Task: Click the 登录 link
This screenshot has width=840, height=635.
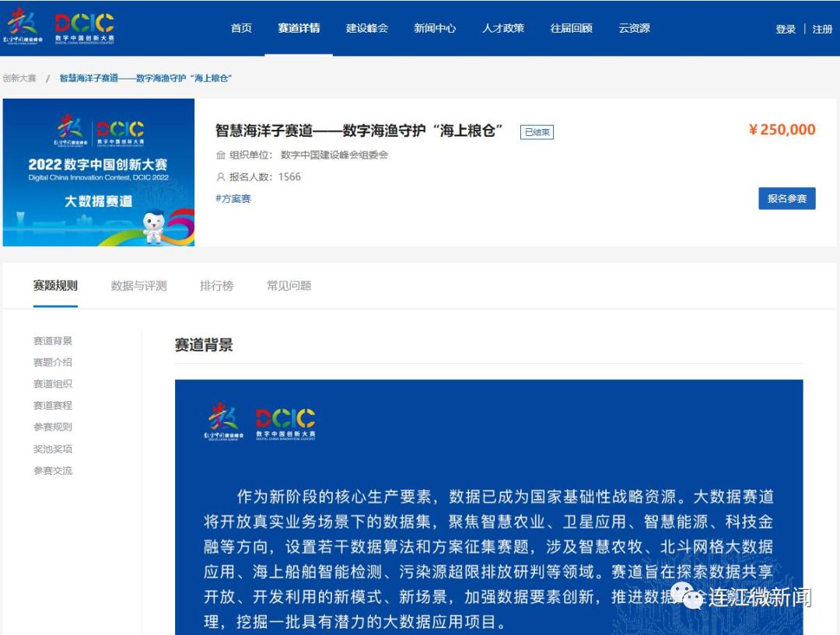Action: [786, 30]
